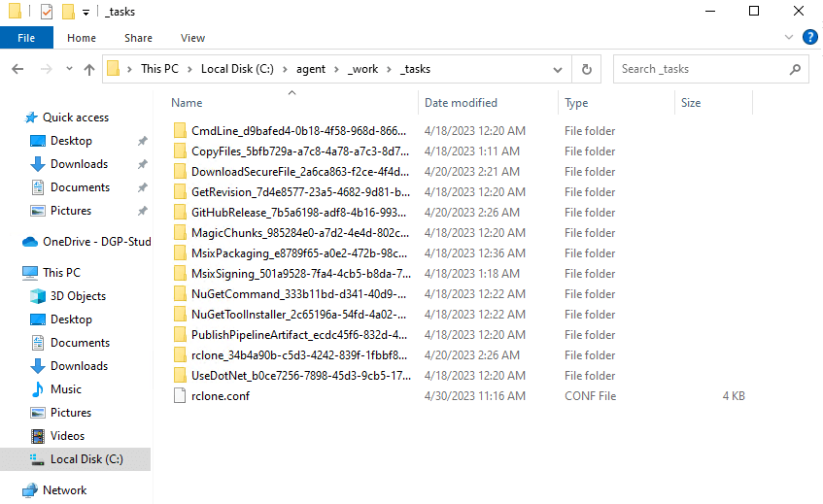Screen dimensions: 823x504
Task: Open 3D Objects in navigation pane
Action: pyautogui.click(x=78, y=296)
